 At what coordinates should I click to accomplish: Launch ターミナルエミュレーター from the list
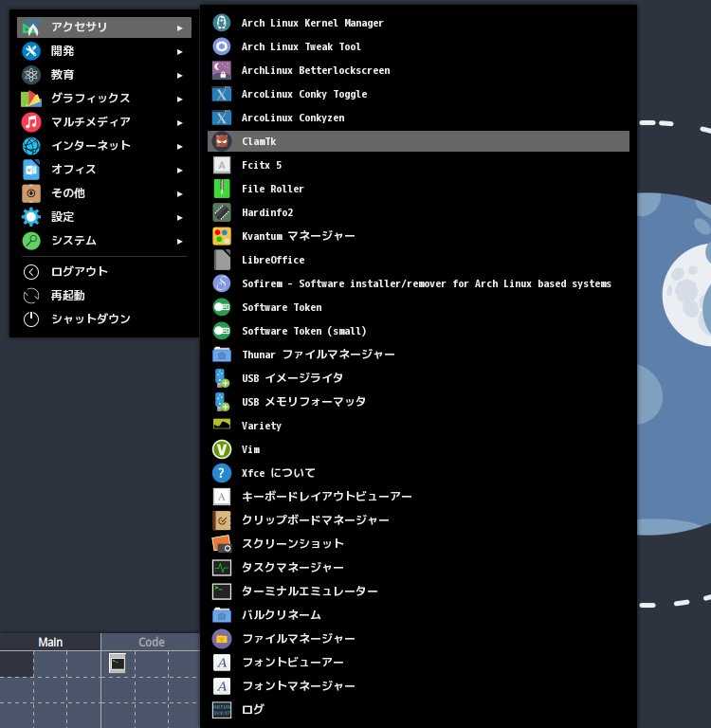(x=309, y=591)
